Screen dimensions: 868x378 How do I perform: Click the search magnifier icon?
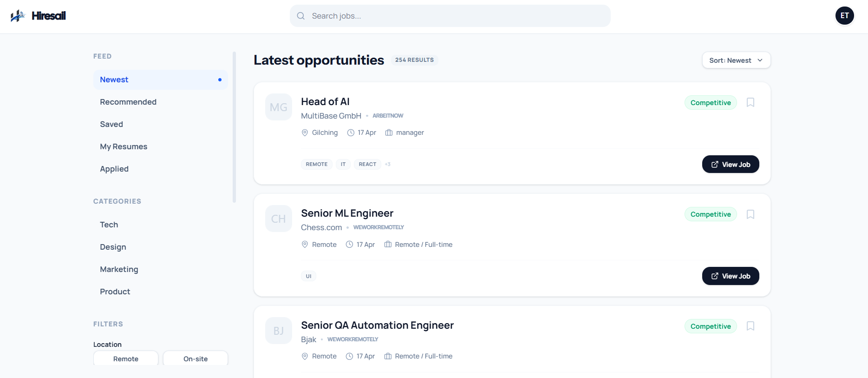[x=301, y=16]
